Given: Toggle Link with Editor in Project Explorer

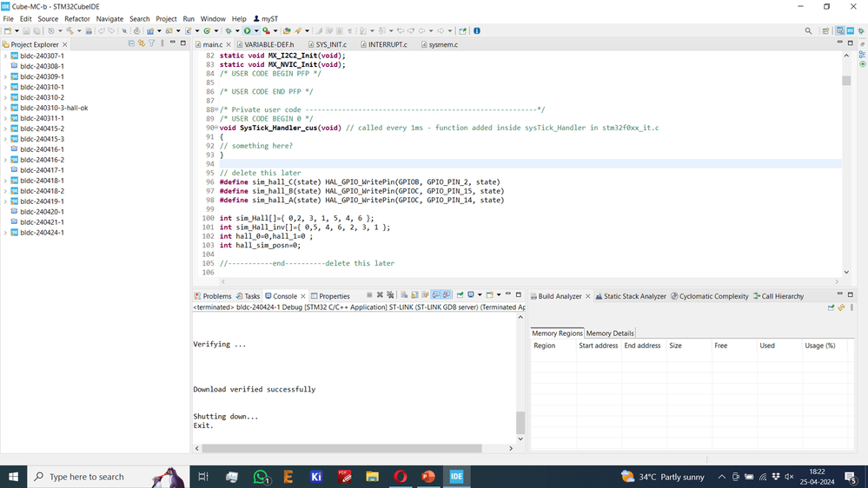Looking at the screenshot, I should click(142, 43).
